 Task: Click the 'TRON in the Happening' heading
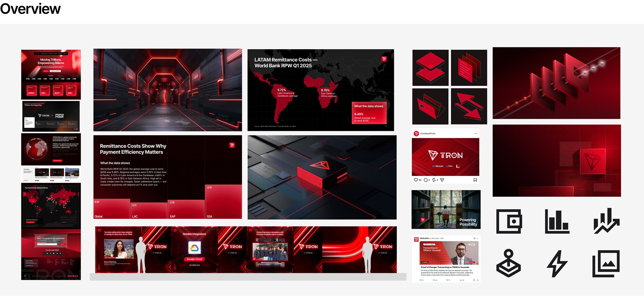tap(33, 105)
